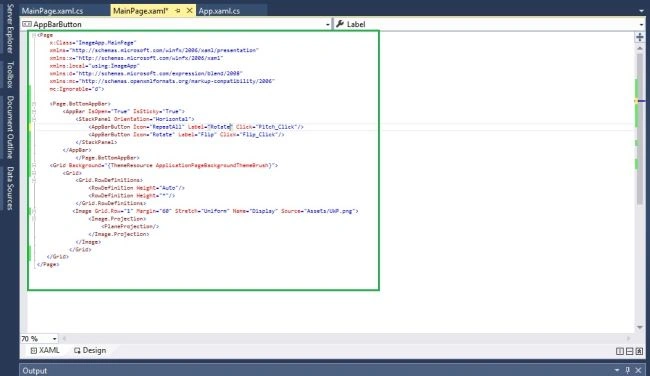Open the tab list dropdown arrow at top right

coord(641,11)
